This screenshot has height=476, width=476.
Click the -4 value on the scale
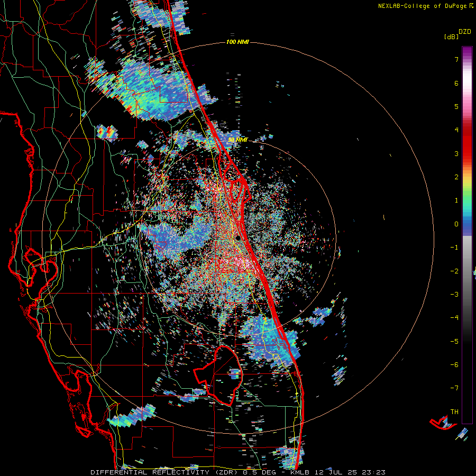(454, 318)
